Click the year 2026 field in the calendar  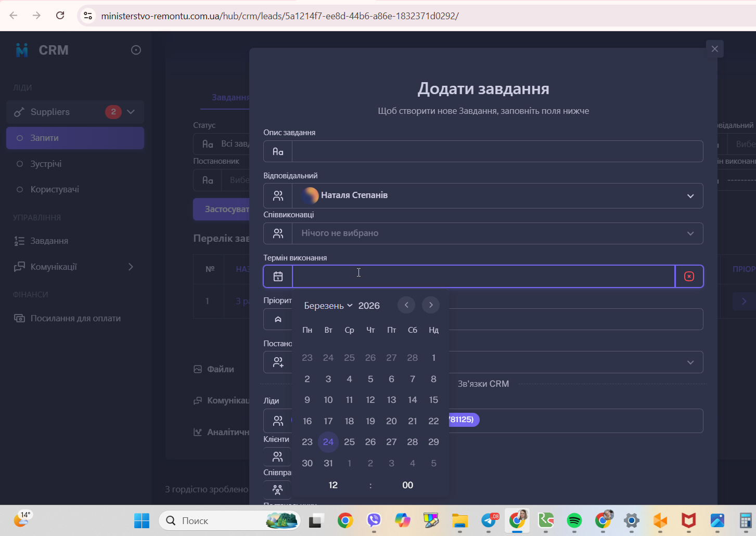[369, 306]
